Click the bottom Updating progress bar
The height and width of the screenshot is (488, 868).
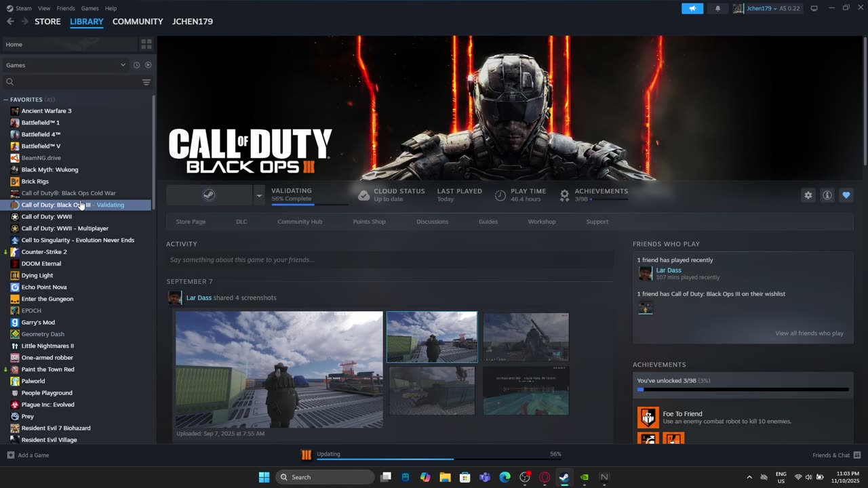(x=439, y=460)
